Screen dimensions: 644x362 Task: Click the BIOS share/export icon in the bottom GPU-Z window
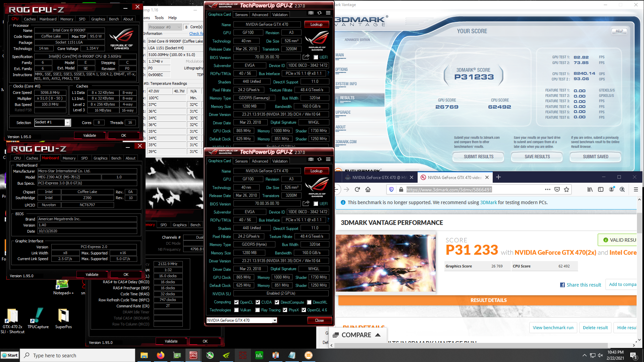click(x=306, y=204)
